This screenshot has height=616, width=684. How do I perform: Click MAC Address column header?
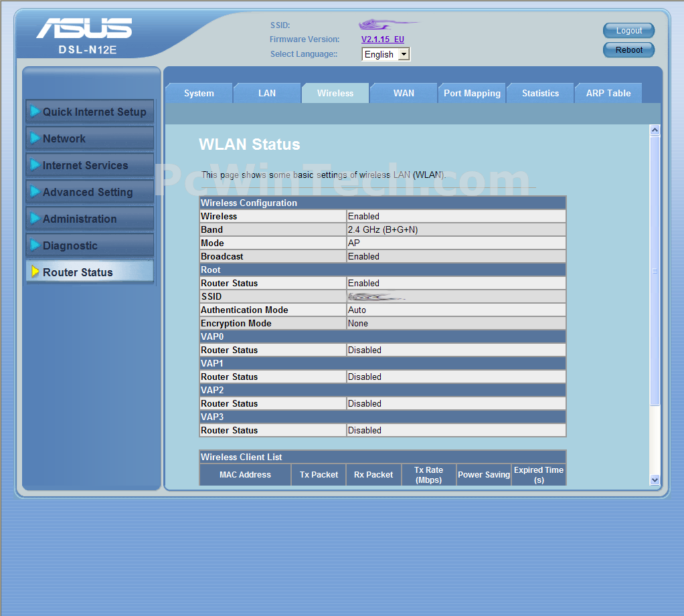point(245,475)
